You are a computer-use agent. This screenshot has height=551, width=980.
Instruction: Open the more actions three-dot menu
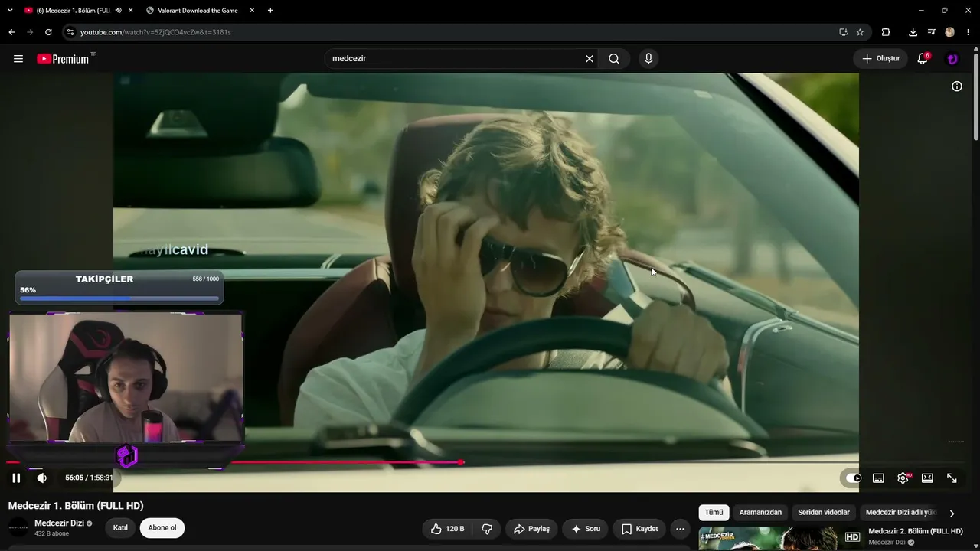(x=680, y=529)
